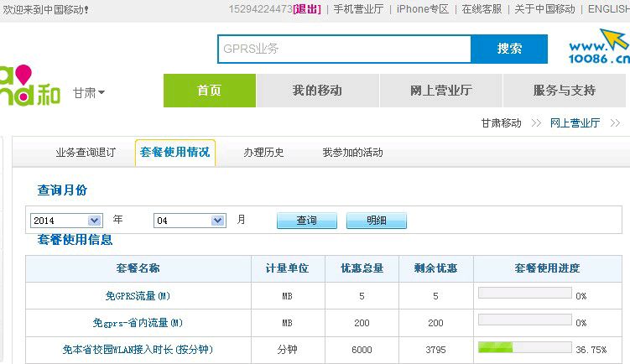This screenshot has width=630, height=364.
Task: Click the 6000 total minutes value
Action: [362, 350]
